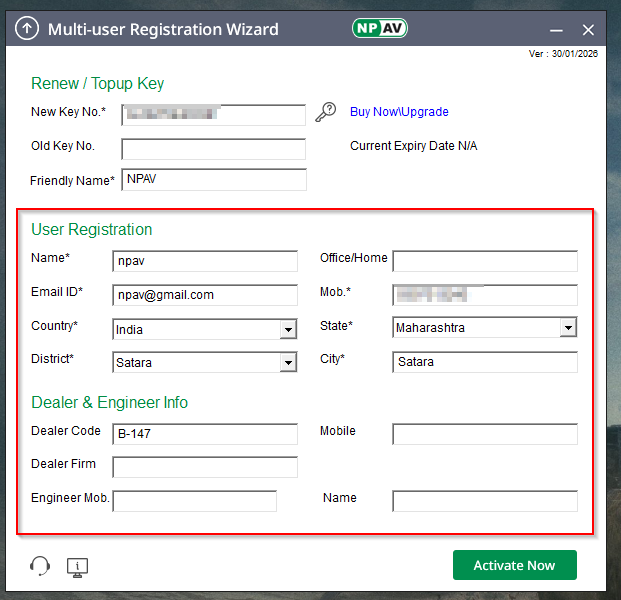Open the Buy Now\Upgrade link
Viewport: 621px width, 600px height.
point(399,112)
